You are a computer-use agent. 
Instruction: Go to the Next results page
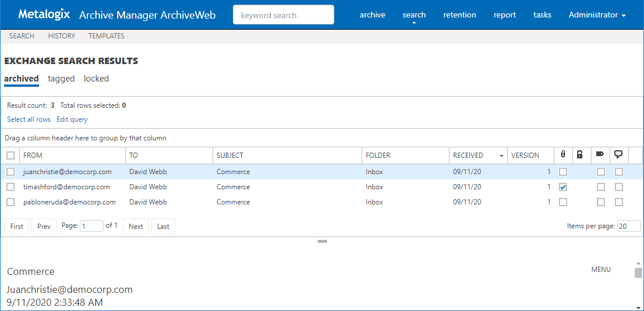tap(136, 227)
